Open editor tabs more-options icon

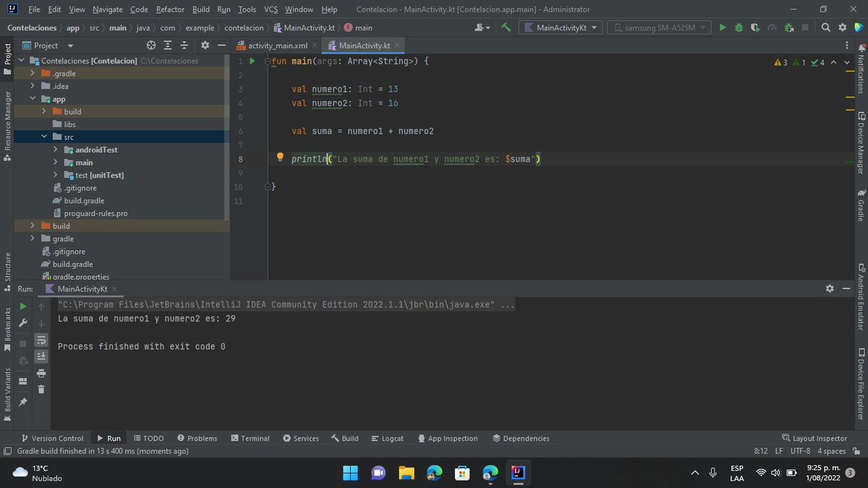[847, 46]
